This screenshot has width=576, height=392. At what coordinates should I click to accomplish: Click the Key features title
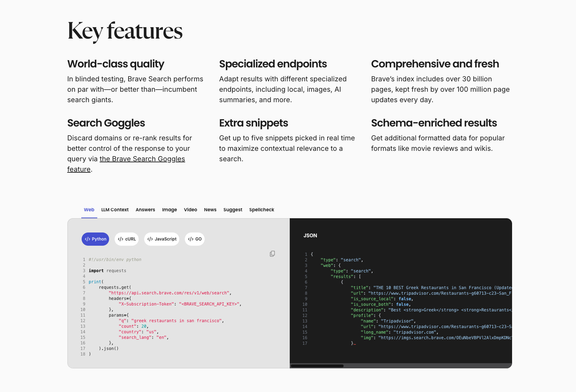tap(125, 31)
